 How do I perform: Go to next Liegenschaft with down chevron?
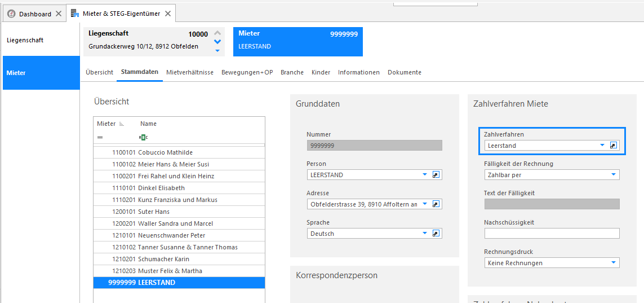pyautogui.click(x=217, y=42)
